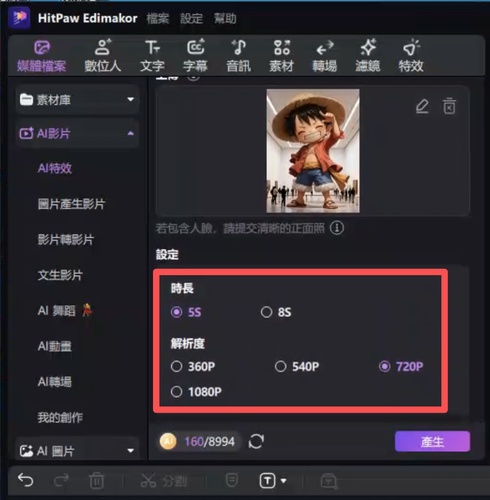Screen dimensions: 490x500
Task: Undo the last action
Action: tap(26, 480)
